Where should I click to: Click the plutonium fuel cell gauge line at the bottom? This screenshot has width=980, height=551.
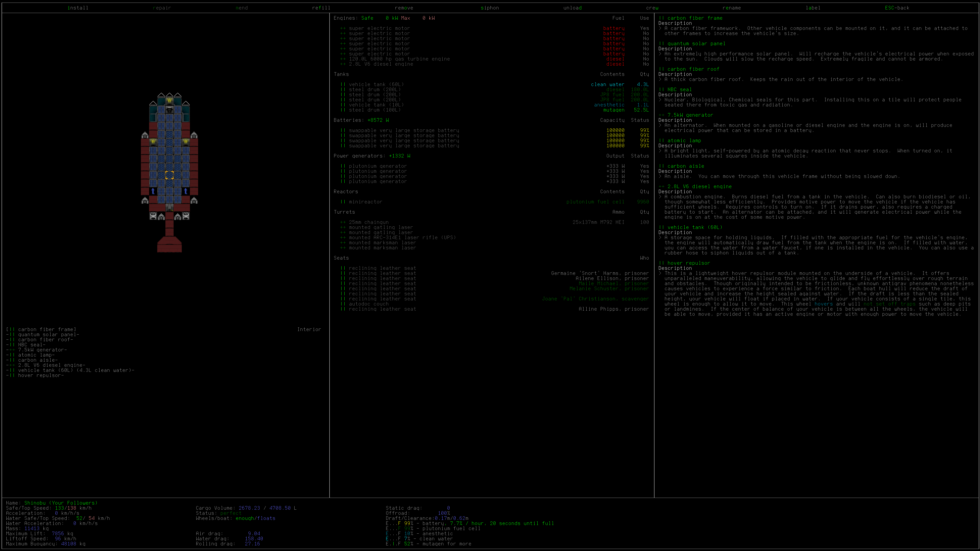pos(433,529)
